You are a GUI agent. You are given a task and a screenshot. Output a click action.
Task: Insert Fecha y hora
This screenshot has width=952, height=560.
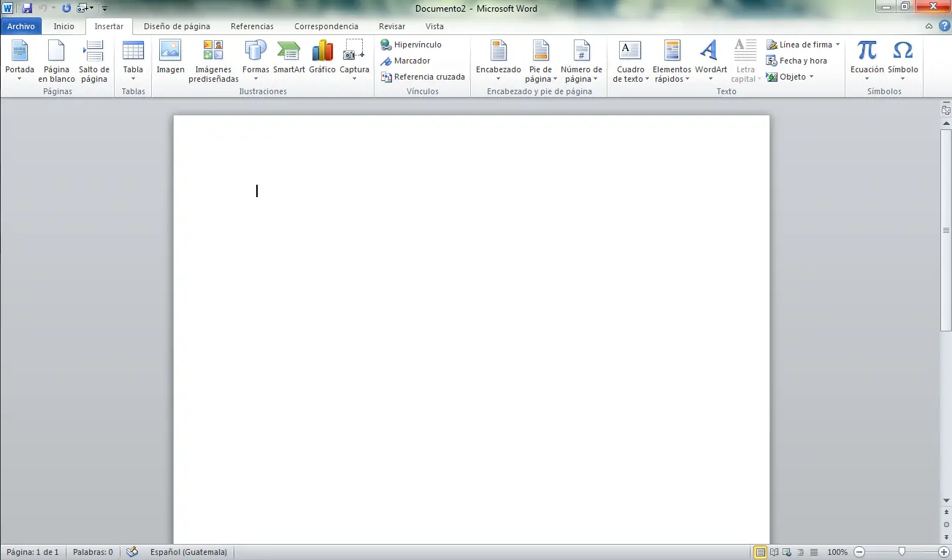[796, 61]
